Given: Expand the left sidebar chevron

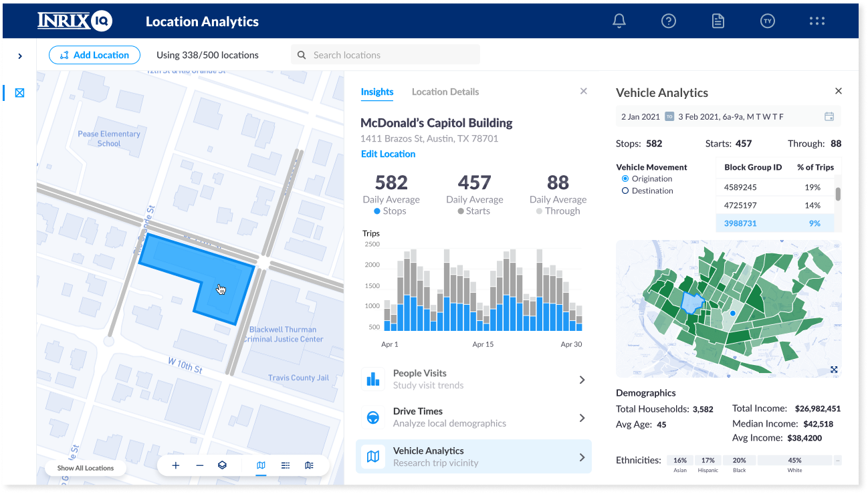Looking at the screenshot, I should coord(20,56).
